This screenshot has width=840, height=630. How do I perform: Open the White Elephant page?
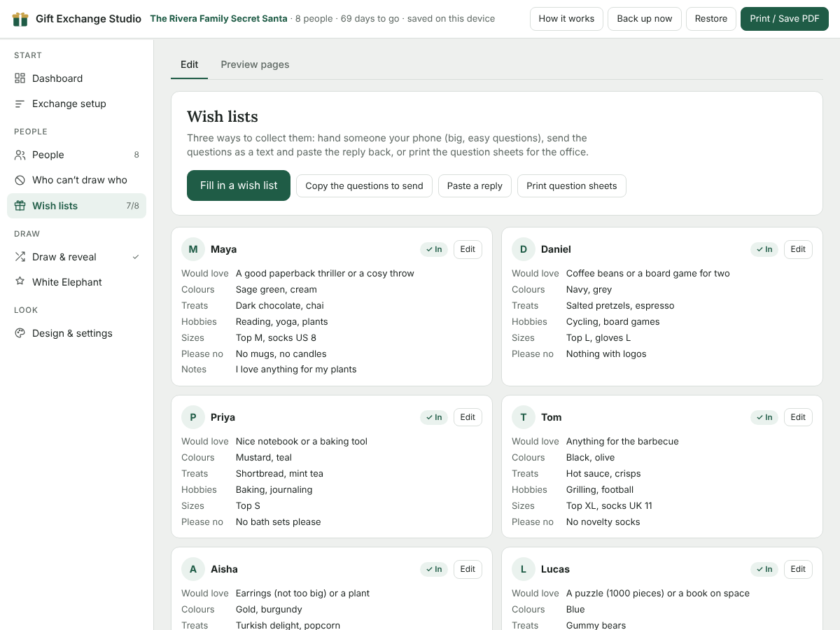[x=77, y=282]
